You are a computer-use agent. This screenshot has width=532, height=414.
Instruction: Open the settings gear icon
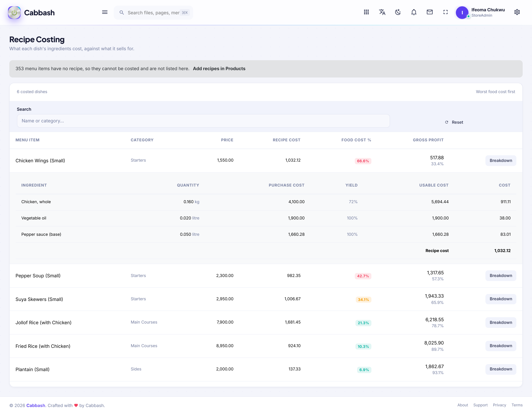point(517,12)
